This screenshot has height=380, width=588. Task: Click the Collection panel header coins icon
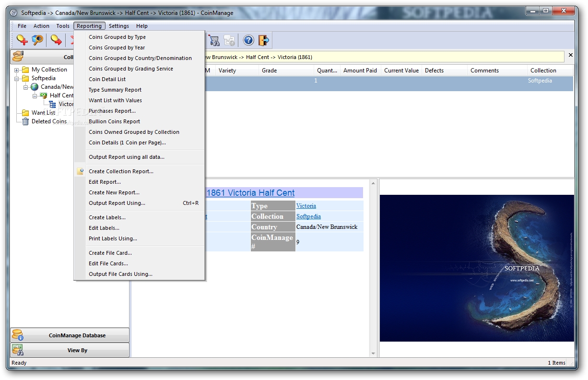pos(18,57)
